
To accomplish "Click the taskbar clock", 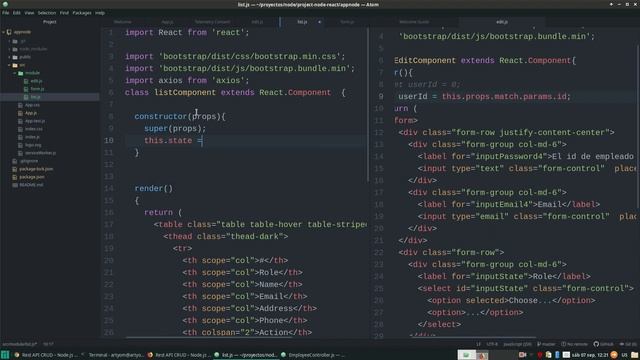I will (590, 355).
